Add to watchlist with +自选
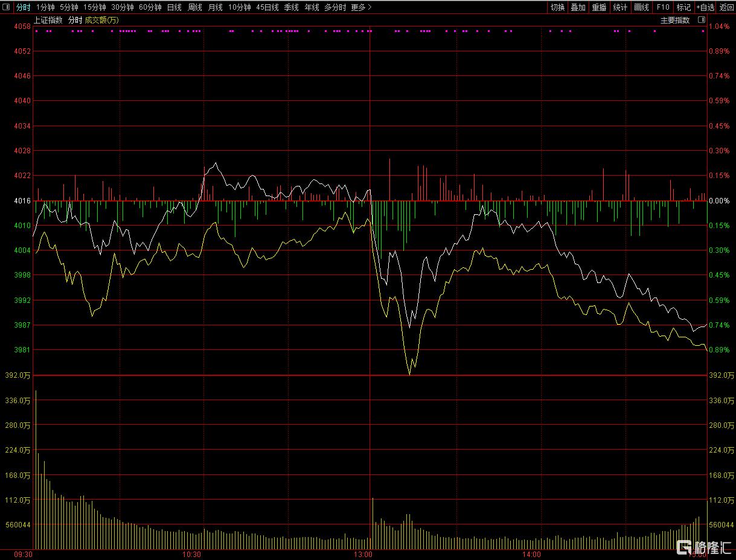 click(x=705, y=7)
